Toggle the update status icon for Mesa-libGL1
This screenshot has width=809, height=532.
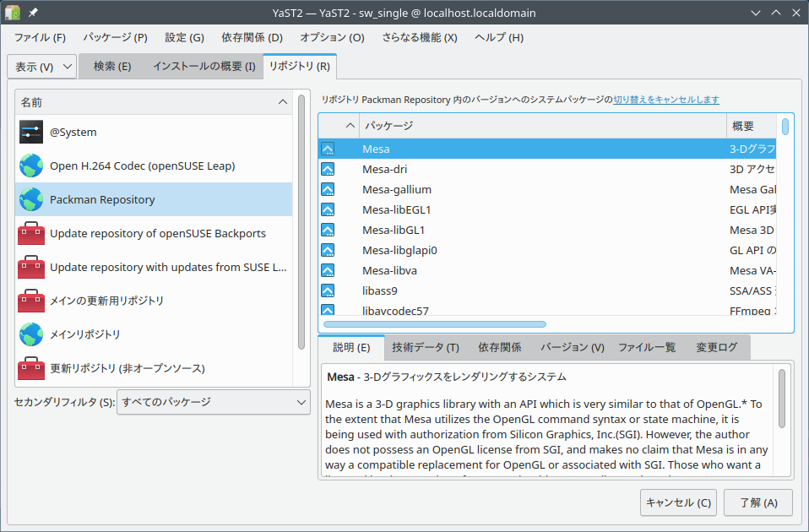point(328,231)
